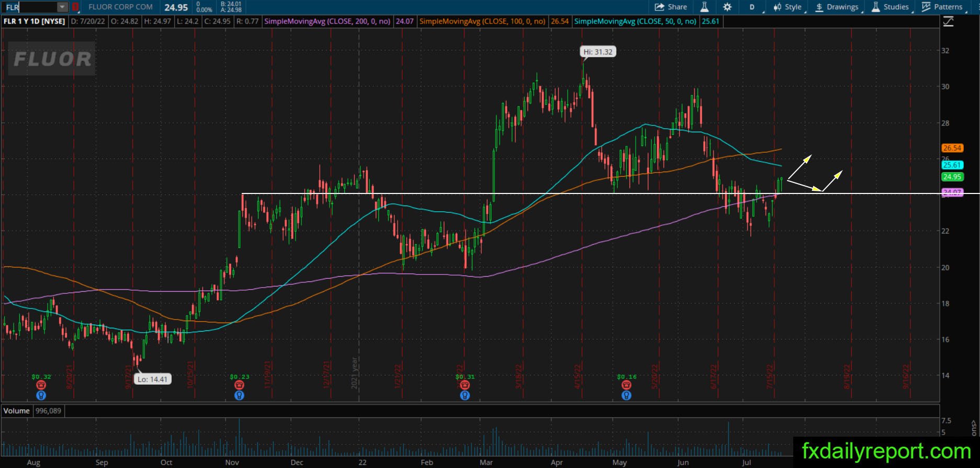The width and height of the screenshot is (980, 468).
Task: Click the 996,089 volume value
Action: (48, 411)
